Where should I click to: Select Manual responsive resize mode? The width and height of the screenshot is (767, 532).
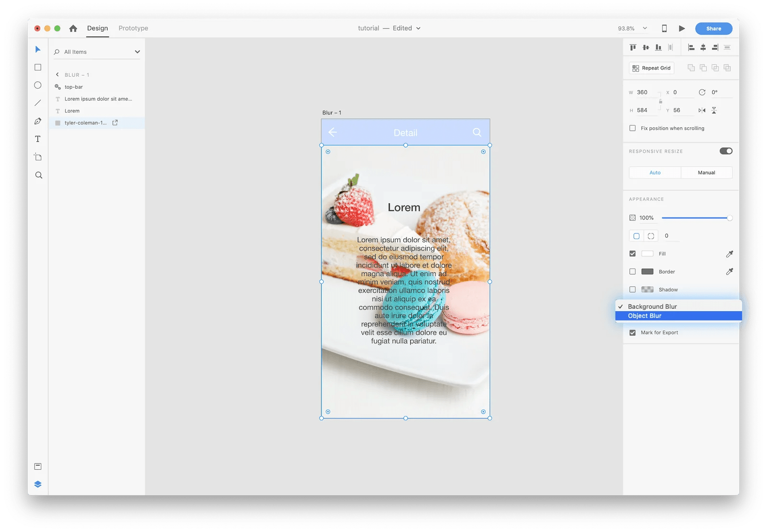coord(707,173)
